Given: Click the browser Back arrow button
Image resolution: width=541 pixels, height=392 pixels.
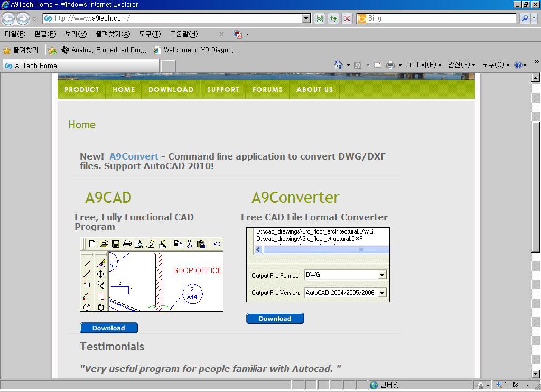Looking at the screenshot, I should pos(8,18).
